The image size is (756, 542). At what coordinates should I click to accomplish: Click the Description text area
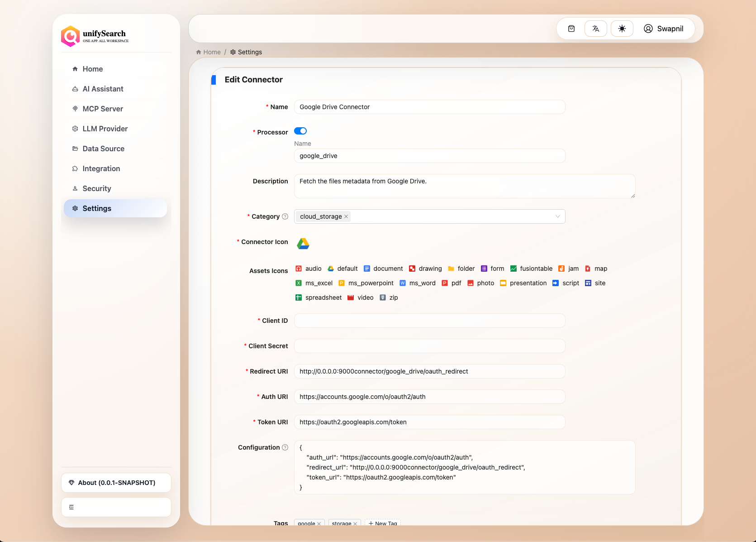(x=464, y=186)
